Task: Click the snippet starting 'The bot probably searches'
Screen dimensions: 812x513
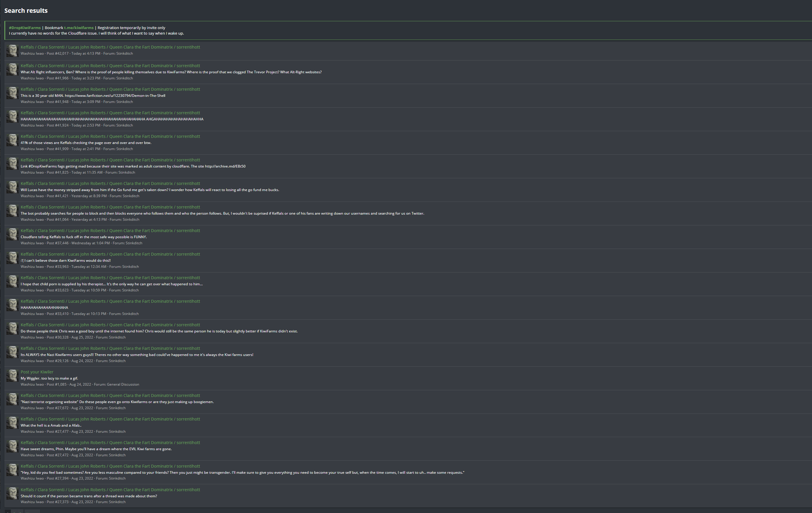Action: point(223,213)
